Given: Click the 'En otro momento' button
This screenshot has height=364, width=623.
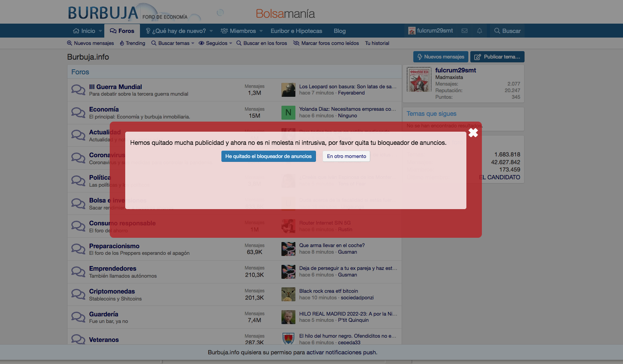Looking at the screenshot, I should [346, 156].
